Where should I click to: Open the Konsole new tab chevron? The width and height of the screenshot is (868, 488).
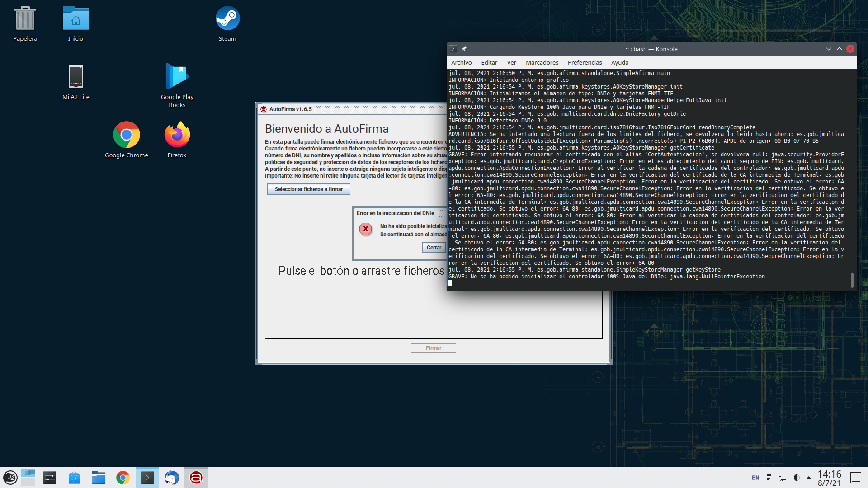[x=453, y=49]
